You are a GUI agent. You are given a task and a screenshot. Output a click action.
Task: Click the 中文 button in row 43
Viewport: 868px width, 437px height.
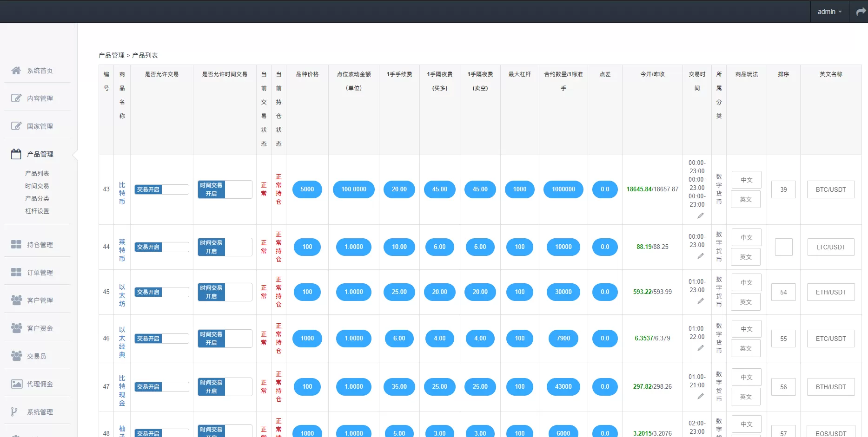(x=746, y=180)
